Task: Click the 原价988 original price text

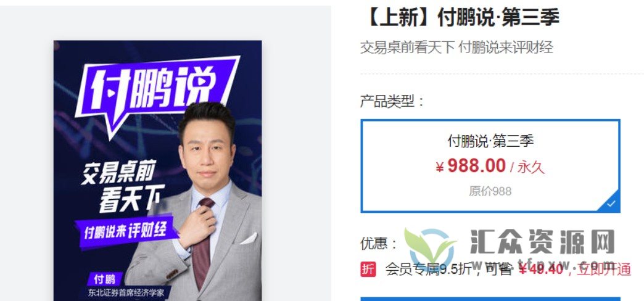Action: click(490, 191)
